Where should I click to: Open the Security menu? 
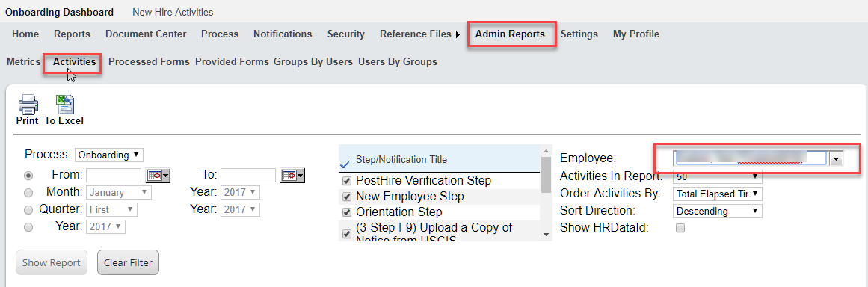346,34
